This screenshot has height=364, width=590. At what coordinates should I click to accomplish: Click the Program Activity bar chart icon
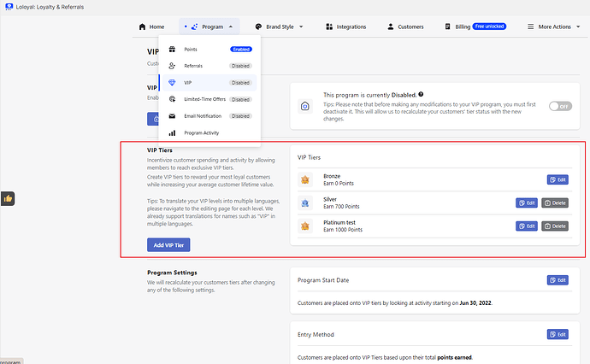coord(172,132)
